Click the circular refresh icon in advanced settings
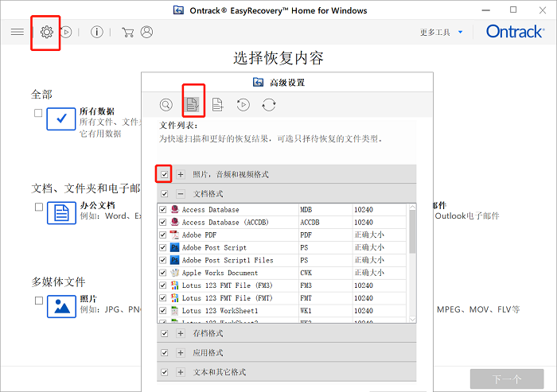This screenshot has width=557, height=392. click(269, 104)
